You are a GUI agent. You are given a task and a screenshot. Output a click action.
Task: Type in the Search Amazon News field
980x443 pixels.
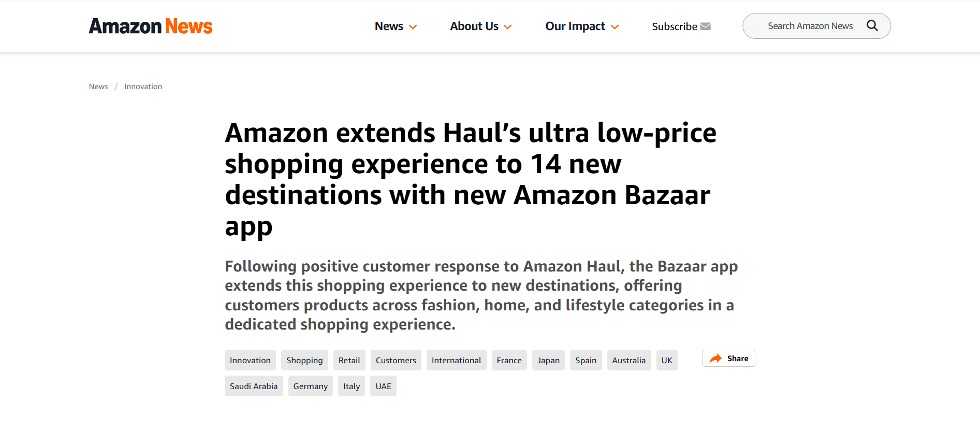click(810, 26)
